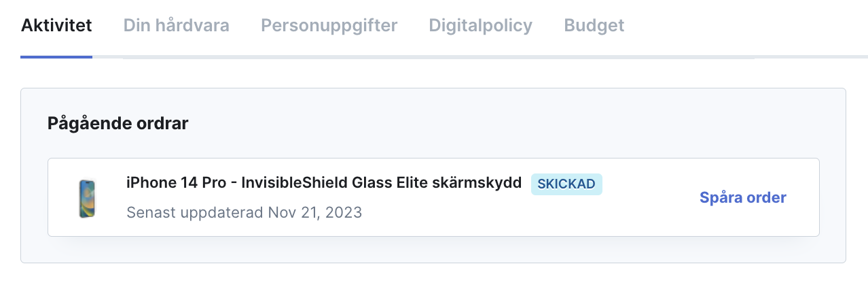Switch to the Din hårdvara tab

(x=177, y=26)
